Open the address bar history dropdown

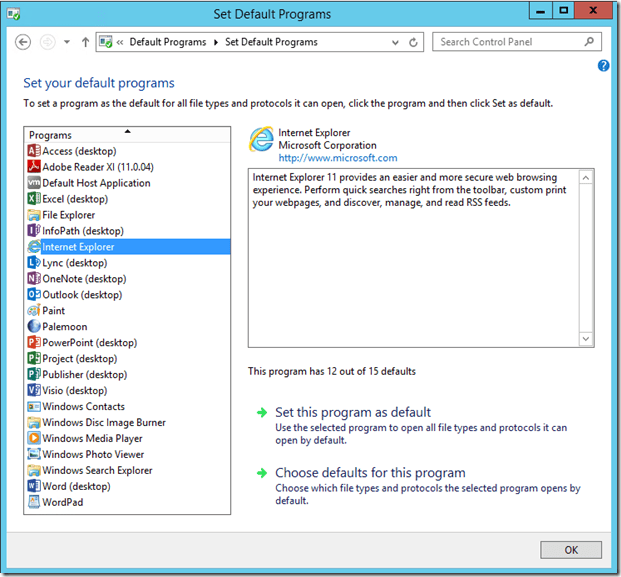point(395,43)
